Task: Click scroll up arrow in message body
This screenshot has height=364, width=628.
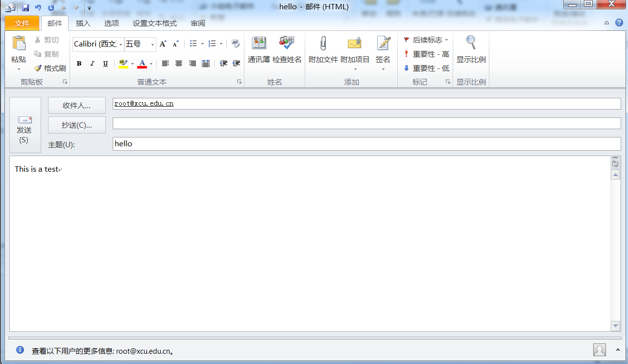Action: point(615,175)
